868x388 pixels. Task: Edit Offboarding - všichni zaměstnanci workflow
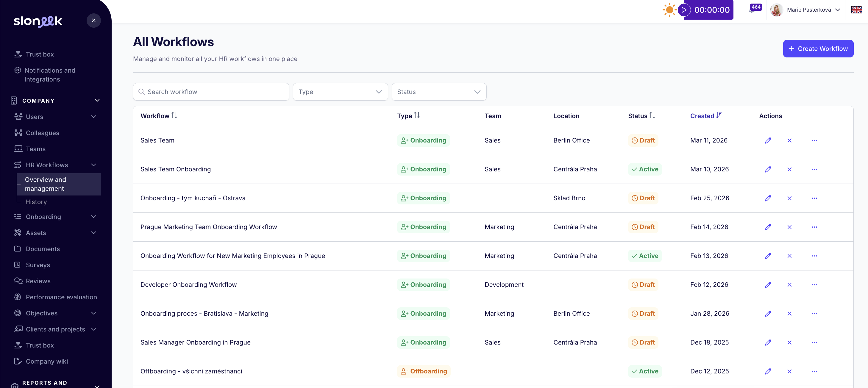[768, 372]
